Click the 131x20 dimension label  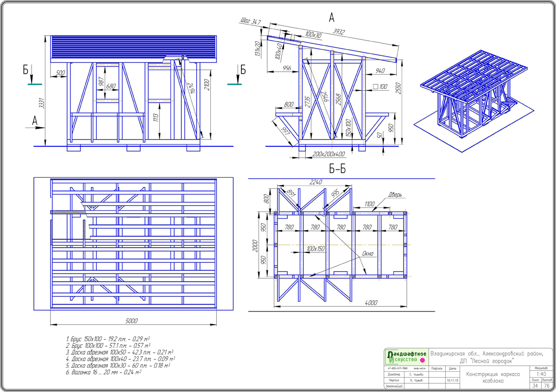[258, 50]
